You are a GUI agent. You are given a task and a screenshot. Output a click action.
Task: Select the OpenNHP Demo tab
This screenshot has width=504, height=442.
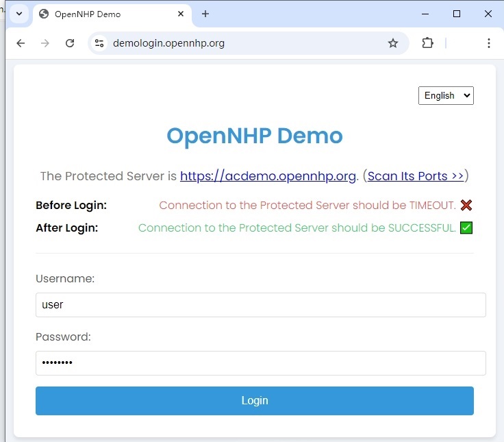pos(112,14)
